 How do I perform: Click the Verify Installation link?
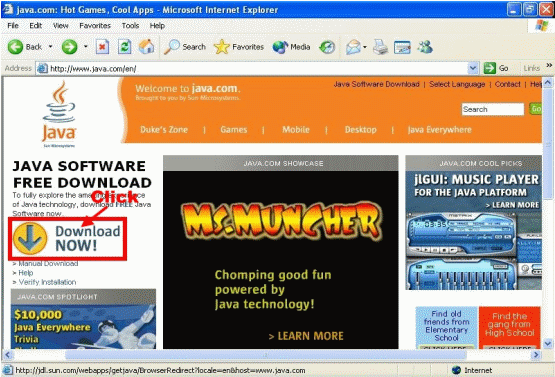[x=47, y=282]
